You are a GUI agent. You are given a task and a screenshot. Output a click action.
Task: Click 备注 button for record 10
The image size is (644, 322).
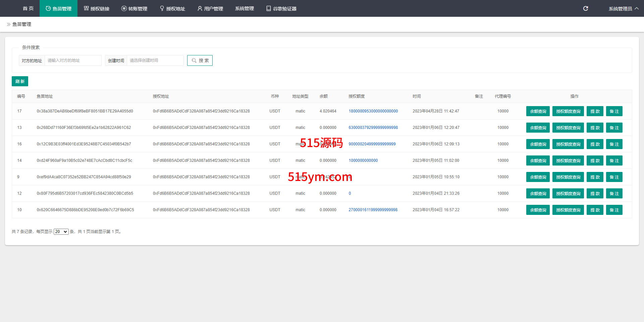pyautogui.click(x=614, y=210)
